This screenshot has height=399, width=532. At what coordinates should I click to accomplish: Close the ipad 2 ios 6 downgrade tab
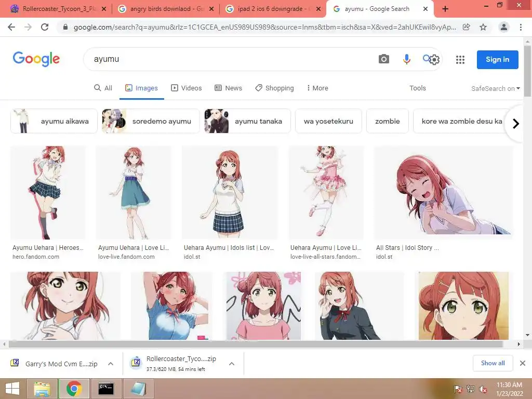[x=318, y=9]
